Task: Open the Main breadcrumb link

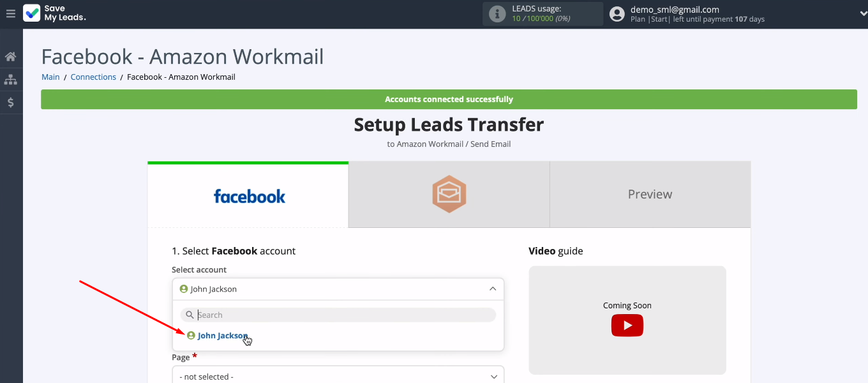Action: [x=50, y=77]
